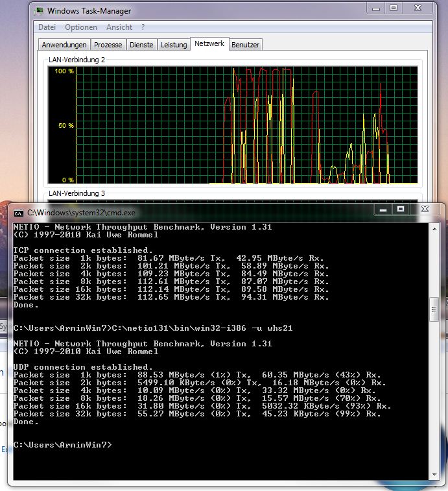This screenshot has height=491, width=448.
Task: Click the cmd scrollbar down arrow
Action: (434, 474)
